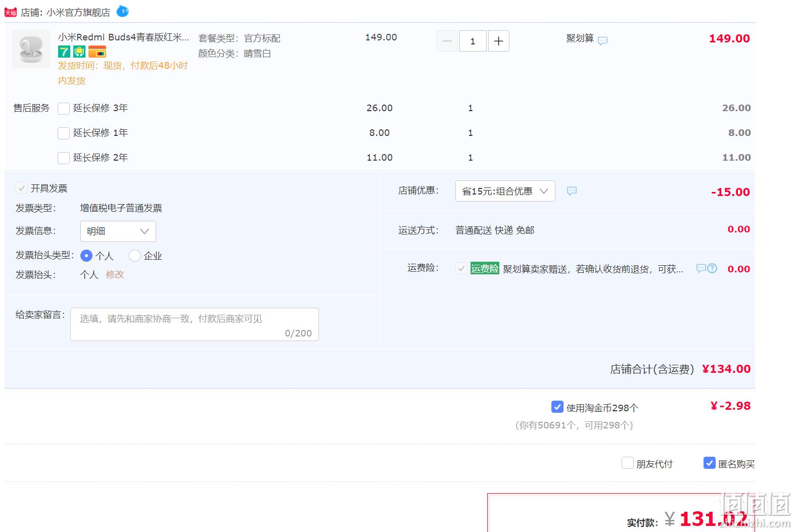Select the 企业 invoice title radio button
Viewport: 795px width, 532px height.
pyautogui.click(x=135, y=256)
